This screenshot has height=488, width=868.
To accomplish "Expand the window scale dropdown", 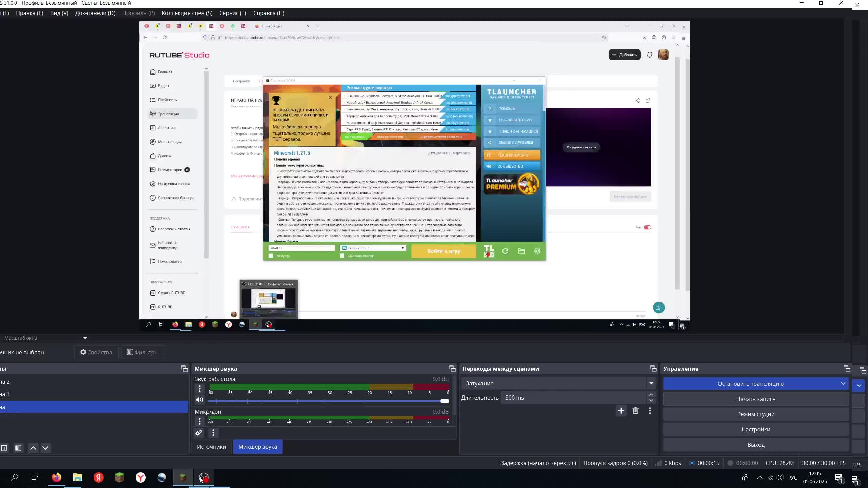I will [85, 338].
